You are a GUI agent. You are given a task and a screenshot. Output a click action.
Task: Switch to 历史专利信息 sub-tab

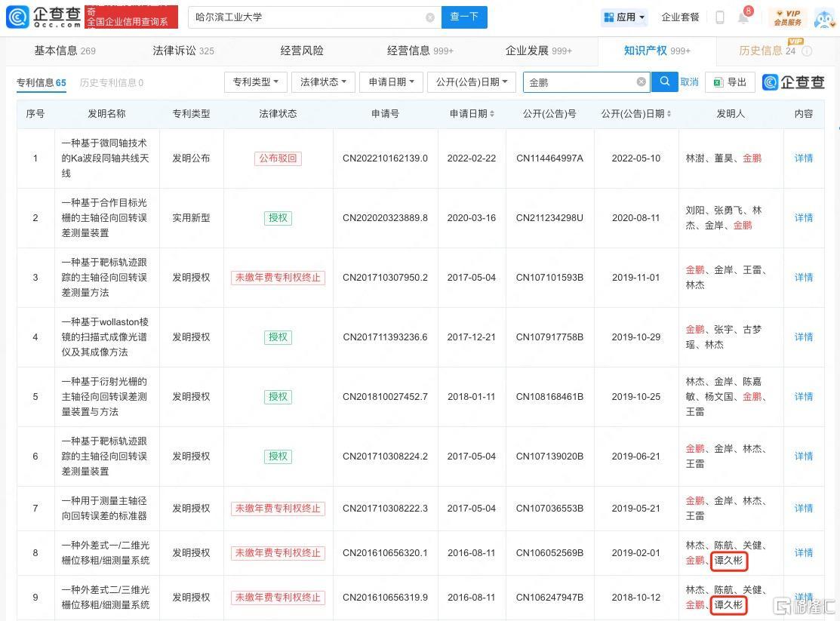[111, 83]
